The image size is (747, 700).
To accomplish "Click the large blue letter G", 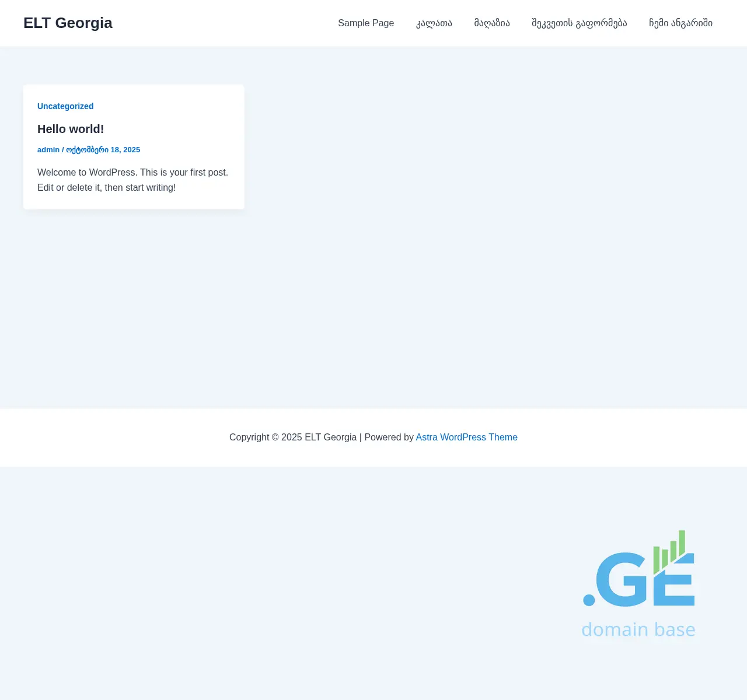I will tap(621, 580).
